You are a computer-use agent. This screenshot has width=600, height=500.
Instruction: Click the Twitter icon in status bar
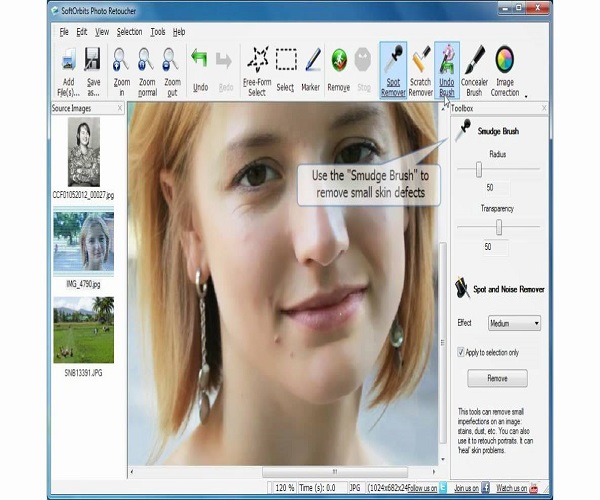pyautogui.click(x=443, y=488)
